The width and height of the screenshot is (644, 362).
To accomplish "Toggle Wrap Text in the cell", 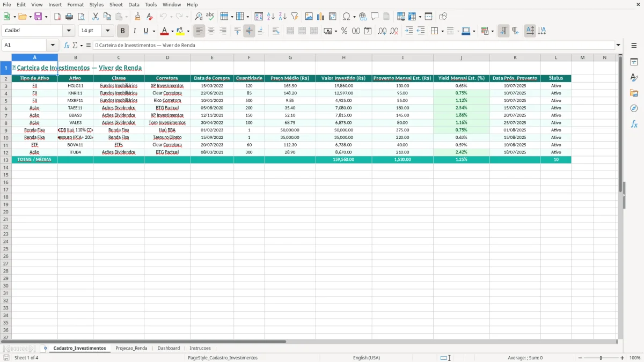I will tap(276, 31).
